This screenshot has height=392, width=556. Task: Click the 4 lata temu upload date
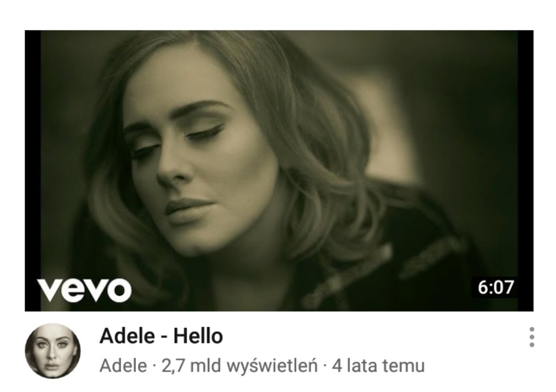click(378, 366)
